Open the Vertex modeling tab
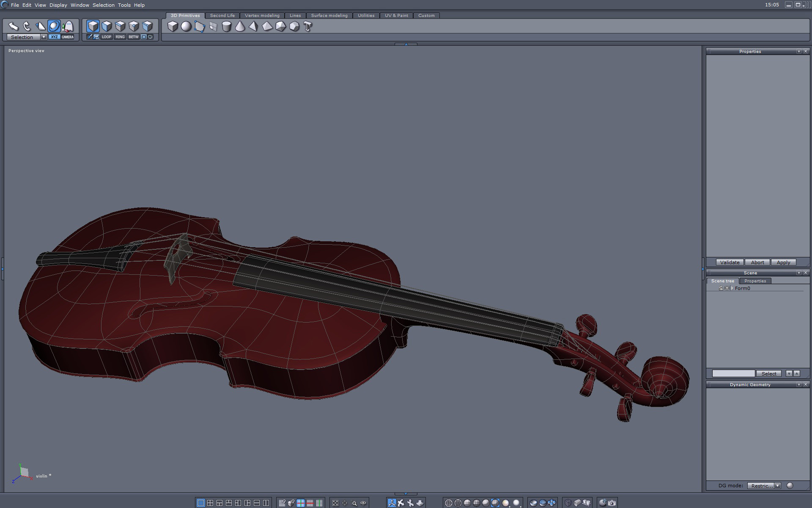The height and width of the screenshot is (508, 812). pyautogui.click(x=262, y=16)
